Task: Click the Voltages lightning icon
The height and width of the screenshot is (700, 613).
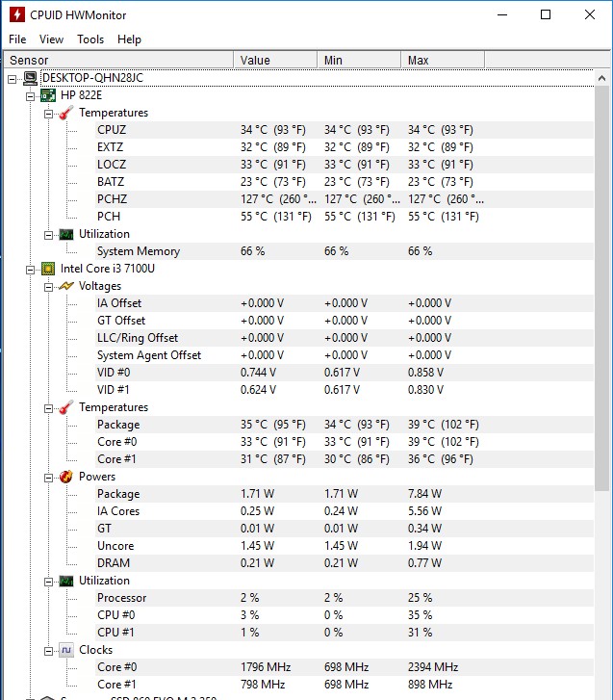Action: click(x=65, y=286)
